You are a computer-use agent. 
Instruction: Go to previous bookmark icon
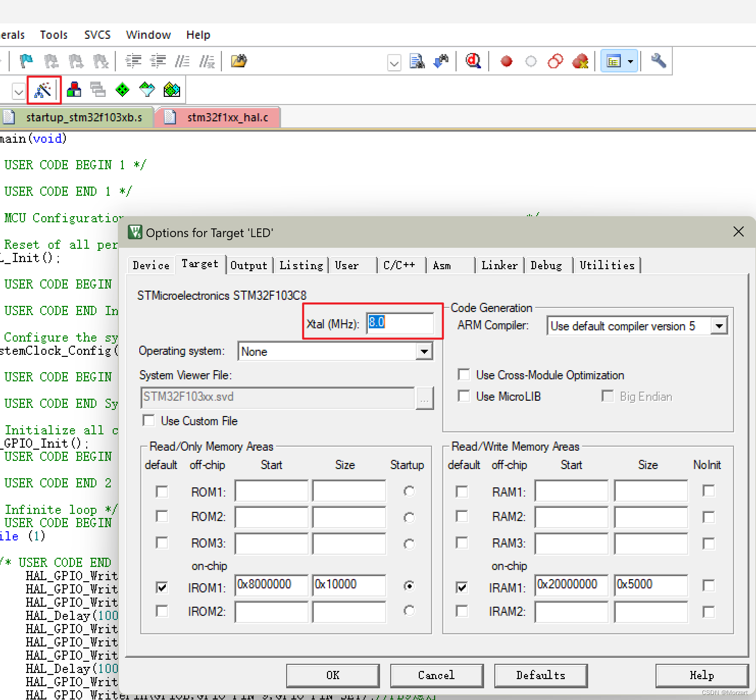coord(51,61)
